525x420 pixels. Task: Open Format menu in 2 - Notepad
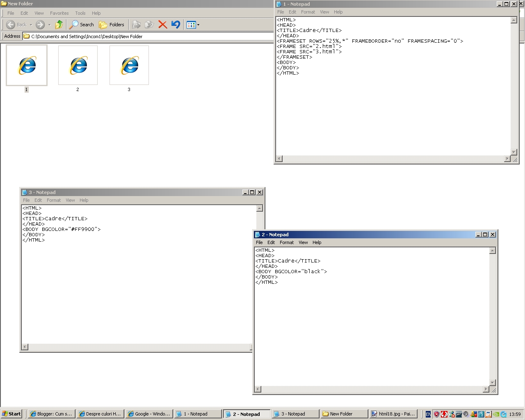(x=287, y=242)
